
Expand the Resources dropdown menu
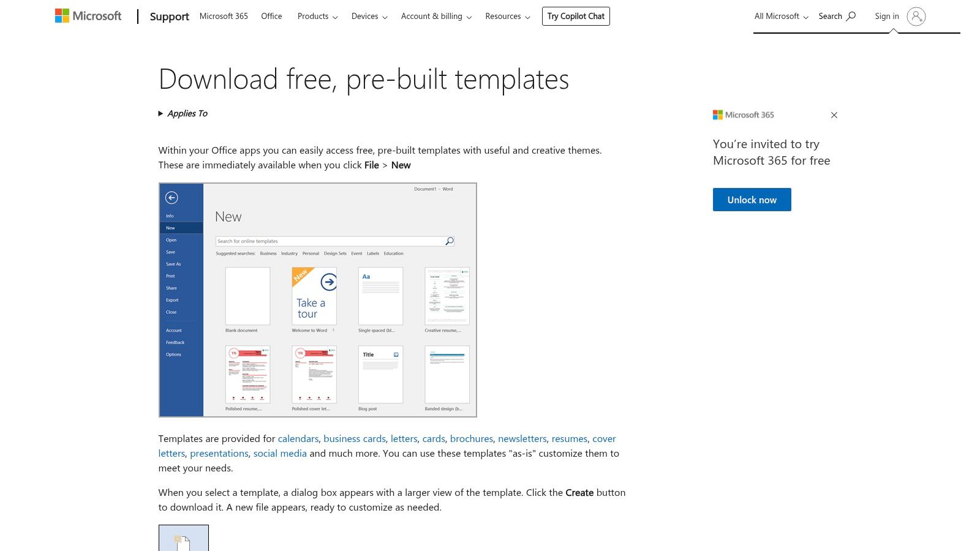pos(508,17)
